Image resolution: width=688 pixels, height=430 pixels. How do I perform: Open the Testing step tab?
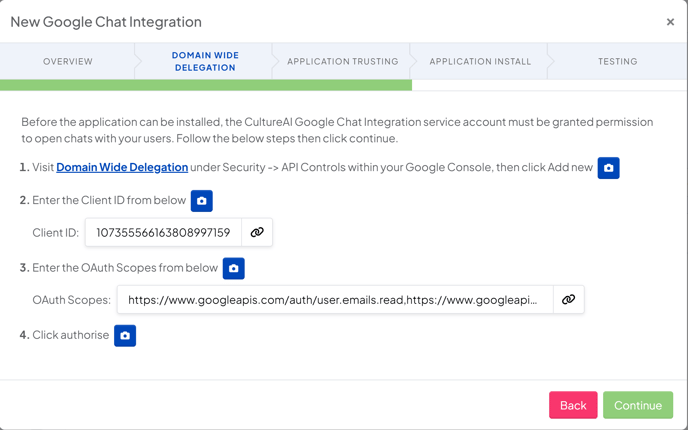(617, 61)
